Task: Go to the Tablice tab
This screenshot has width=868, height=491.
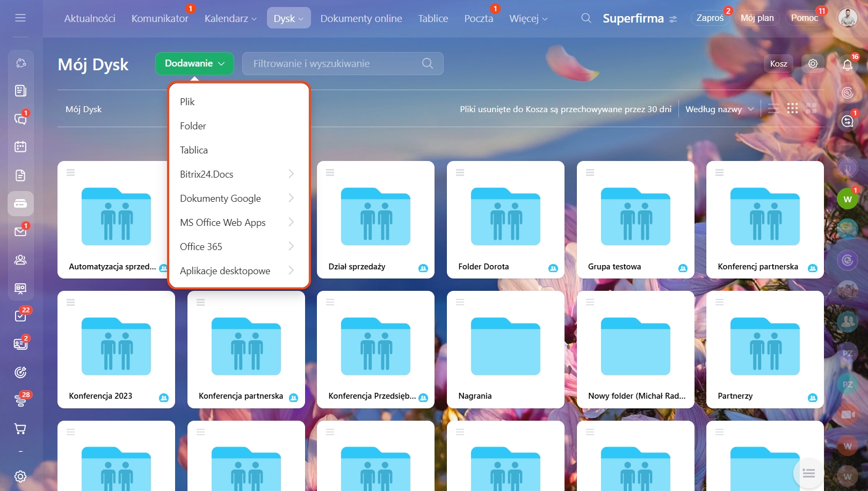Action: [x=433, y=18]
